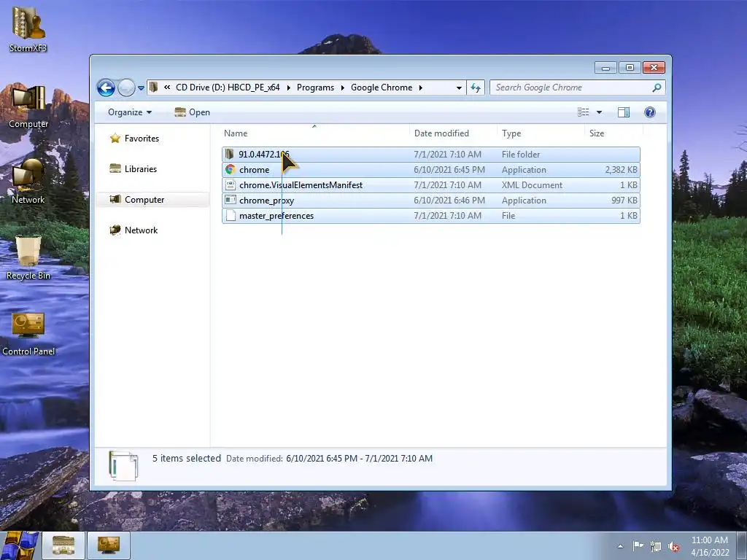Image resolution: width=747 pixels, height=560 pixels.
Task: Click the Google Chrome breadcrumb segment
Action: tap(382, 87)
